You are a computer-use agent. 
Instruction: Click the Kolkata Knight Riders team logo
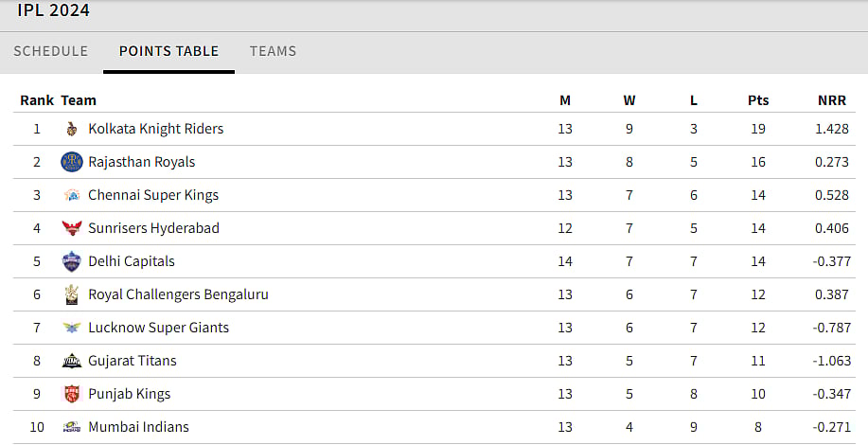[x=72, y=129]
